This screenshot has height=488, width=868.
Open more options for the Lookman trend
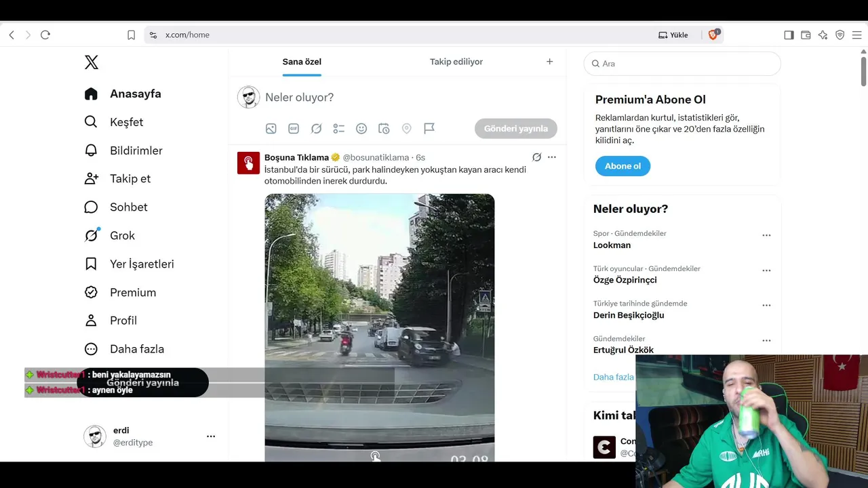(x=766, y=235)
